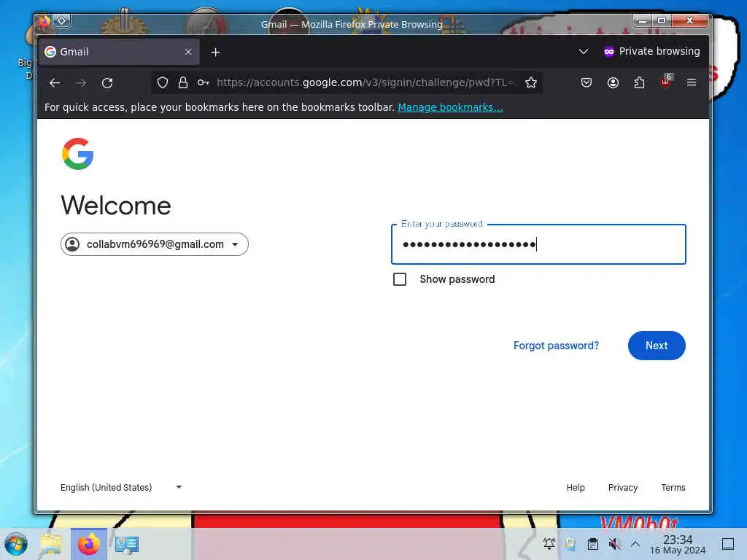Close the Gmail tab
The height and width of the screenshot is (560, 747).
tap(188, 52)
